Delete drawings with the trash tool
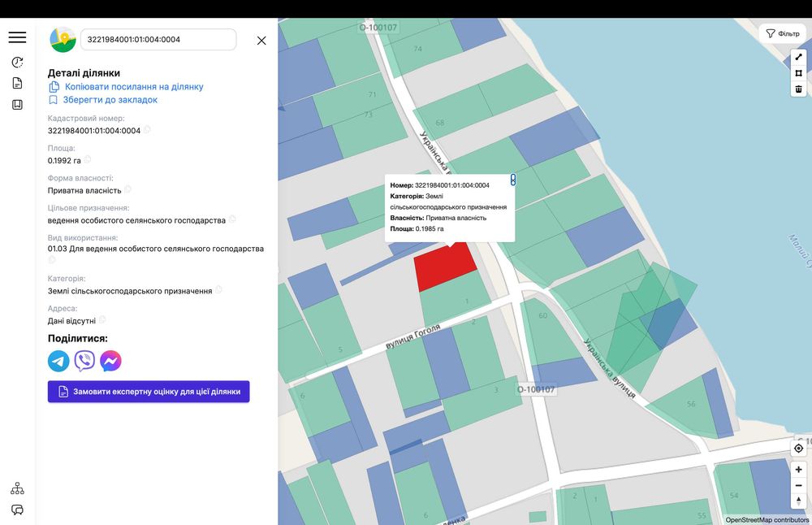The image size is (812, 525). 798,89
